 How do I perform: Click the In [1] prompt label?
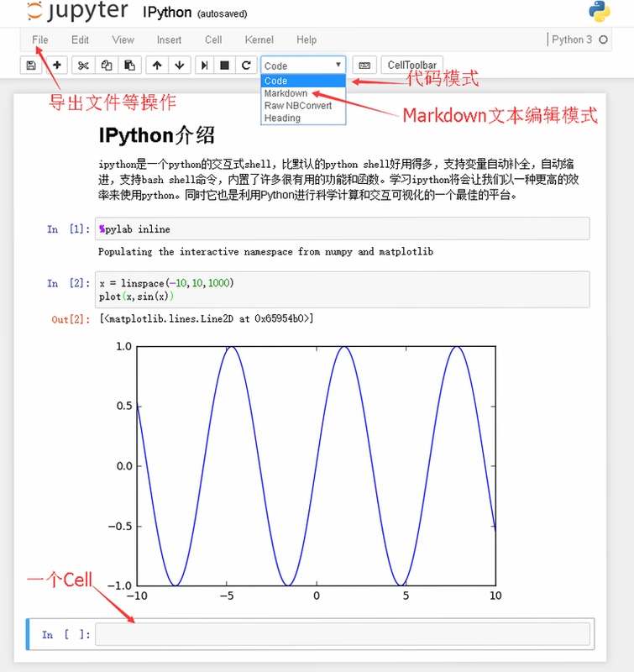(69, 229)
